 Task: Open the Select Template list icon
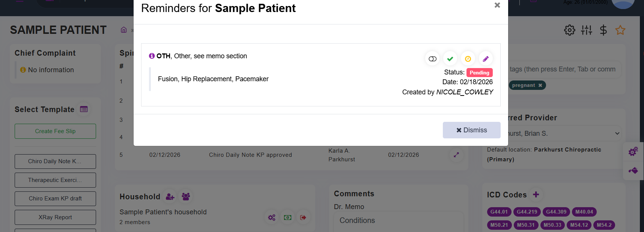[84, 109]
